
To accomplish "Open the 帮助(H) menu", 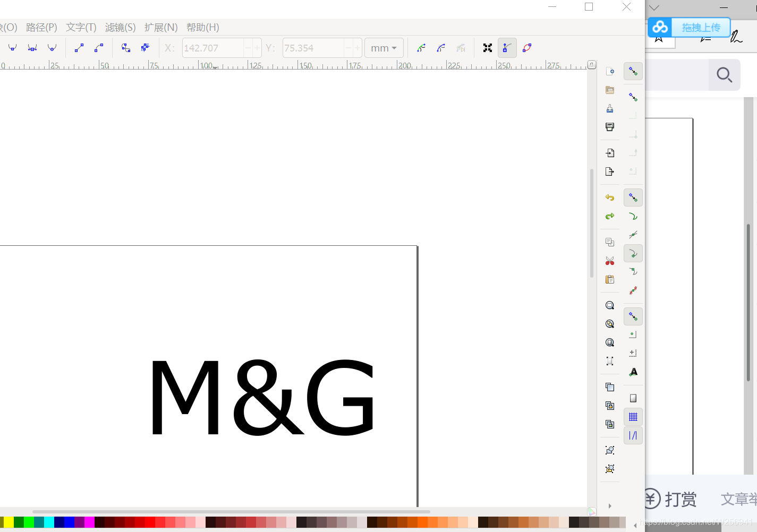I will coord(203,27).
